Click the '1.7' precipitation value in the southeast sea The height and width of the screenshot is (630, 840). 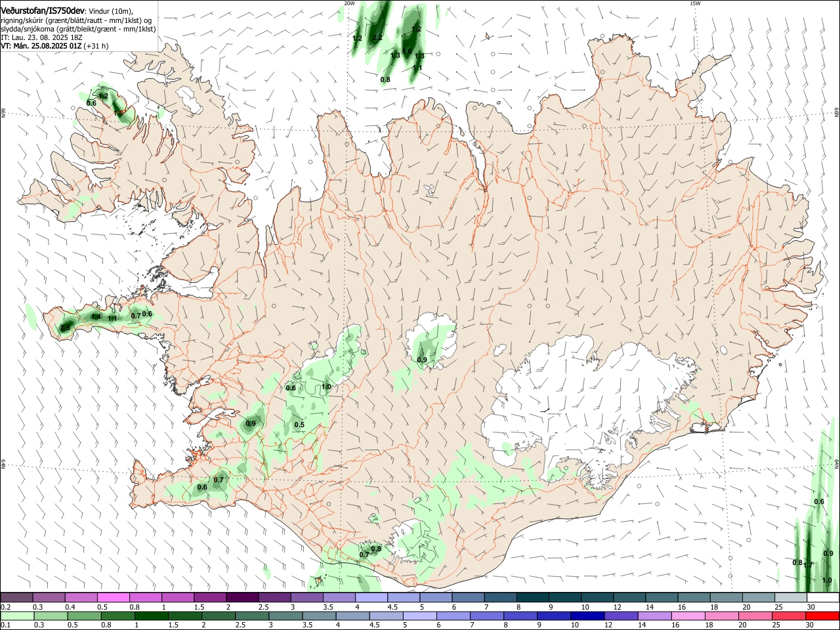tap(808, 565)
